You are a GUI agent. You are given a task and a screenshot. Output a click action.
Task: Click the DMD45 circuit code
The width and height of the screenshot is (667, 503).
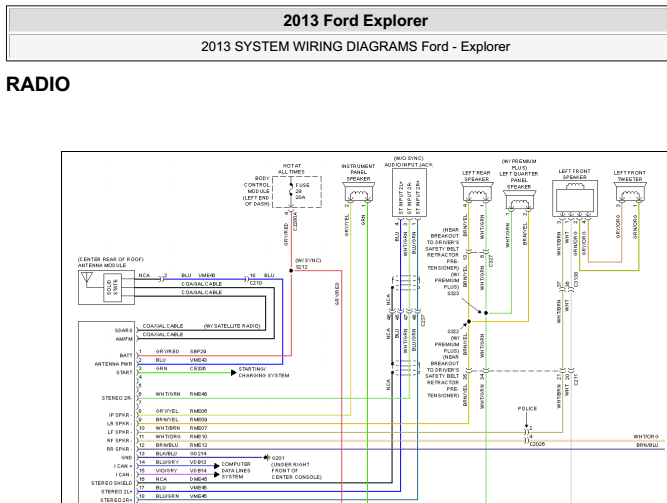coord(198,479)
